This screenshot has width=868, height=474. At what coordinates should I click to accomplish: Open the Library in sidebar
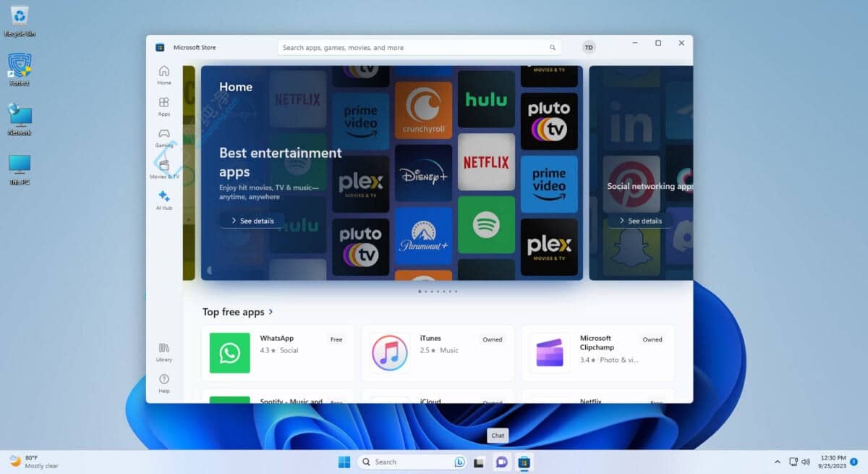[x=164, y=352]
